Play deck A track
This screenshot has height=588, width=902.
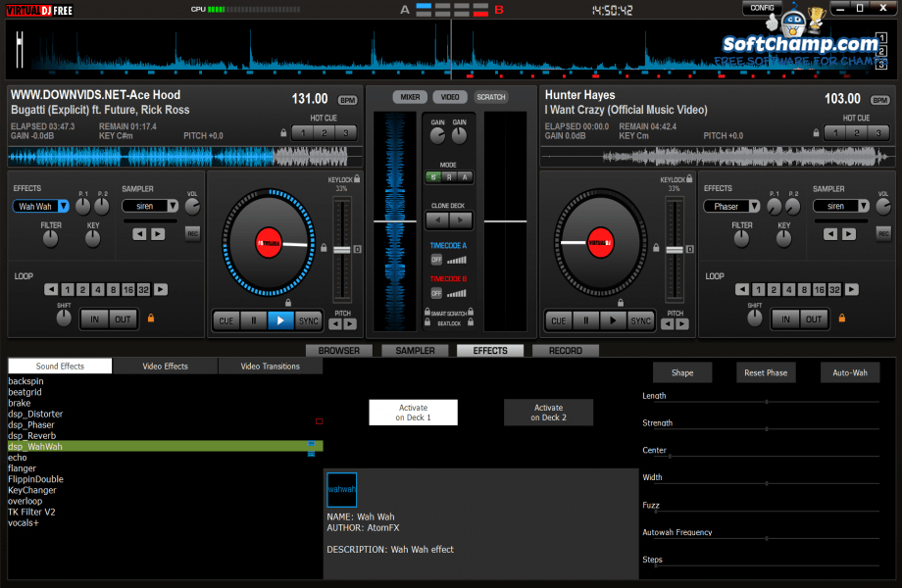click(280, 320)
